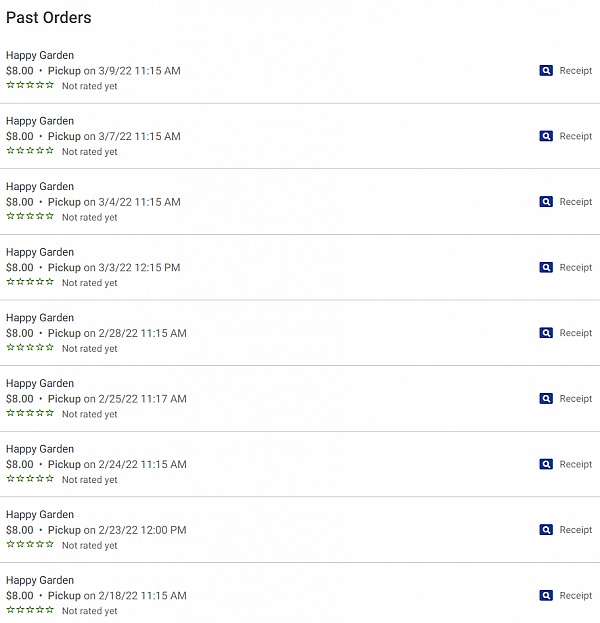Set star rating for 2/28/22 order

coord(30,348)
